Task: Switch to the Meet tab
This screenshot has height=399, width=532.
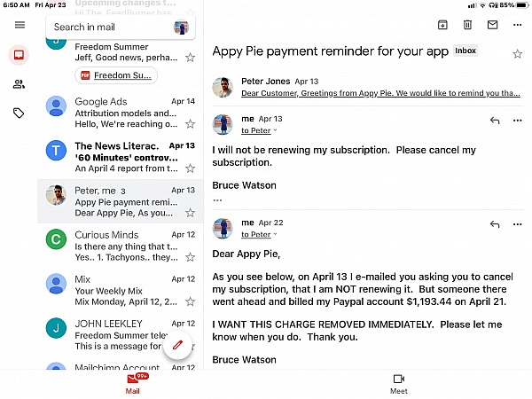Action: (399, 384)
